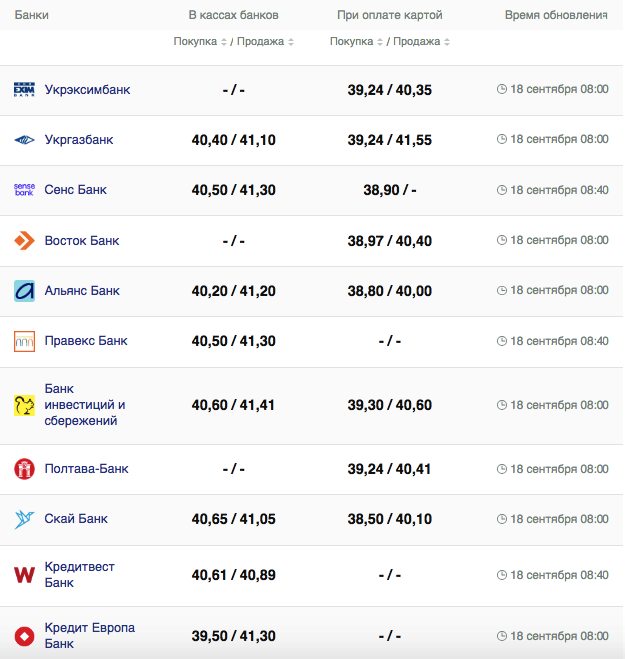Click the Кредитвест Банк W logo
This screenshot has width=625, height=659.
click(x=24, y=575)
